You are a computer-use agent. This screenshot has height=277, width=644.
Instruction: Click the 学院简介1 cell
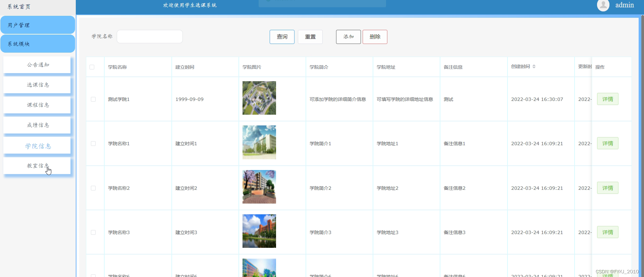point(320,144)
